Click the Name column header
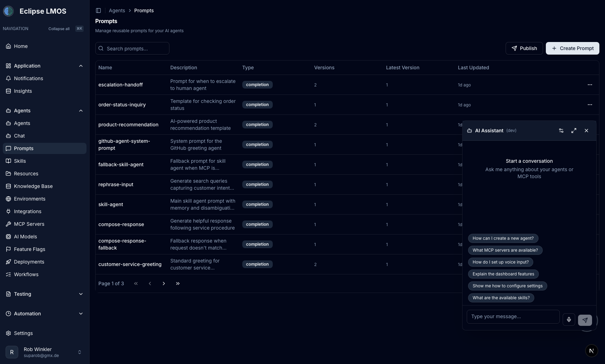Image resolution: width=605 pixels, height=364 pixels. pos(105,68)
